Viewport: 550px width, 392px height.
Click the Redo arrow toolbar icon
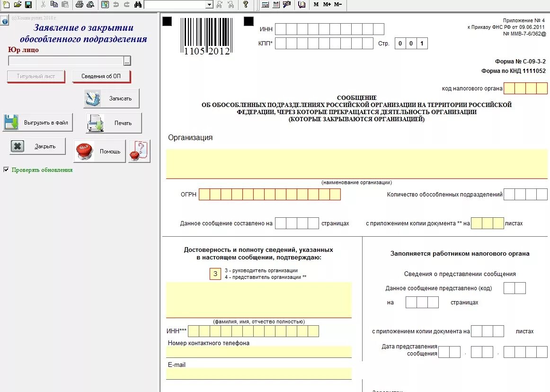coord(127,4)
